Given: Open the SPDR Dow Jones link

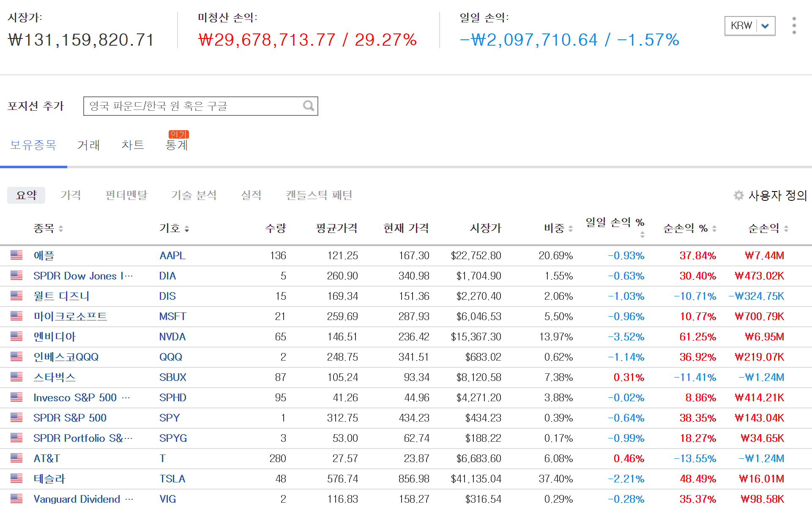Looking at the screenshot, I should point(83,276).
